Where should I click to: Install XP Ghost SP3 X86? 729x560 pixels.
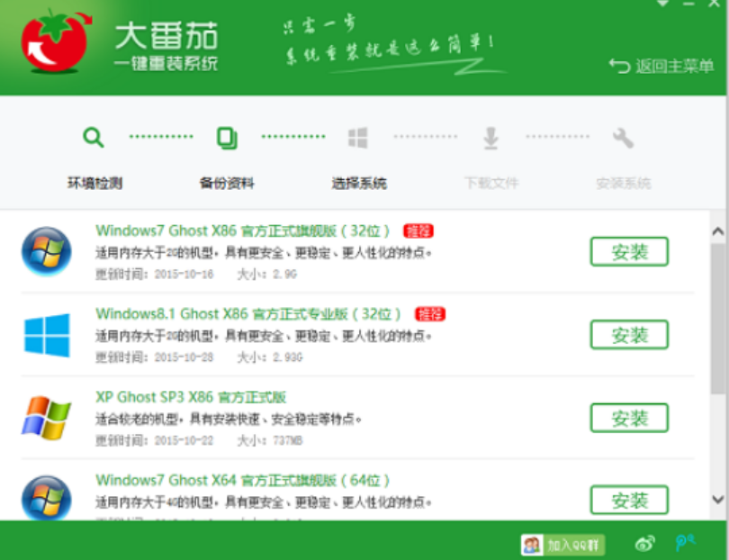(629, 418)
